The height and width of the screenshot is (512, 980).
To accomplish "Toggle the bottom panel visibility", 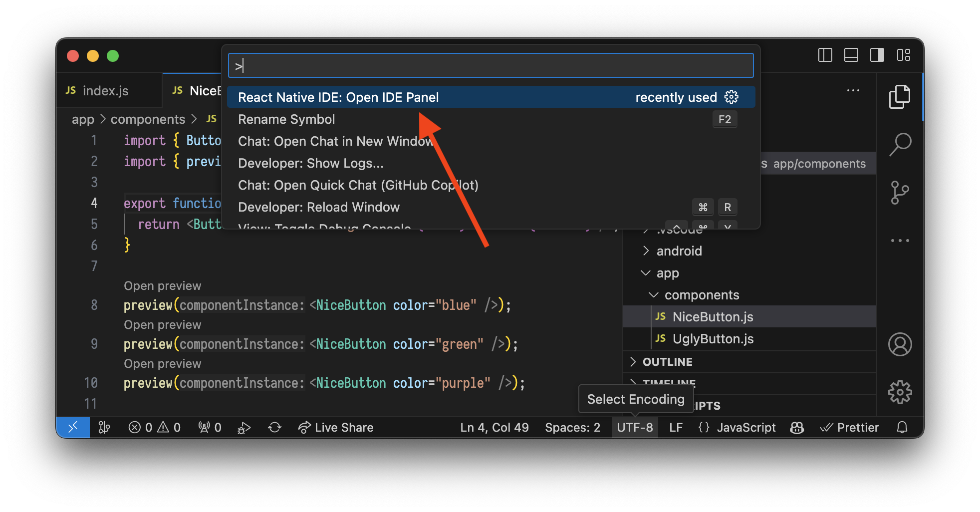I will tap(851, 55).
